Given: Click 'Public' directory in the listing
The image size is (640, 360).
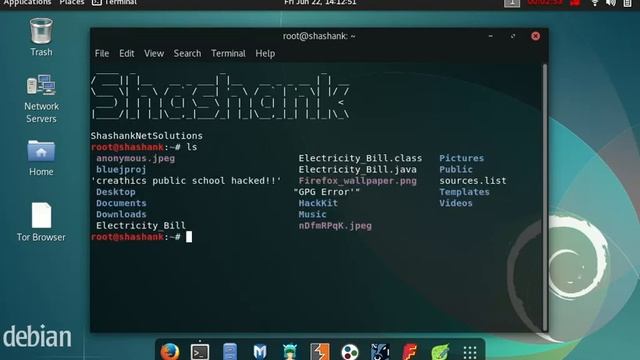Looking at the screenshot, I should pyautogui.click(x=456, y=169).
